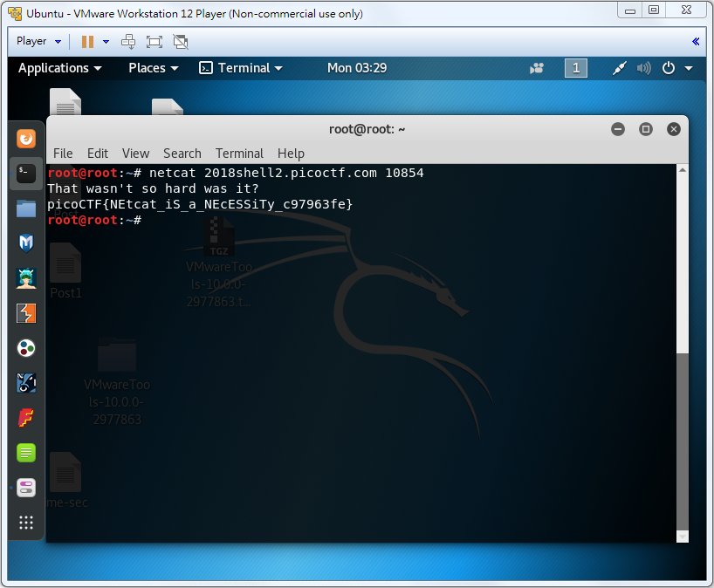Screen dimensions: 714x588
Task: Open Tweaks tool in the dock
Action: [26, 488]
